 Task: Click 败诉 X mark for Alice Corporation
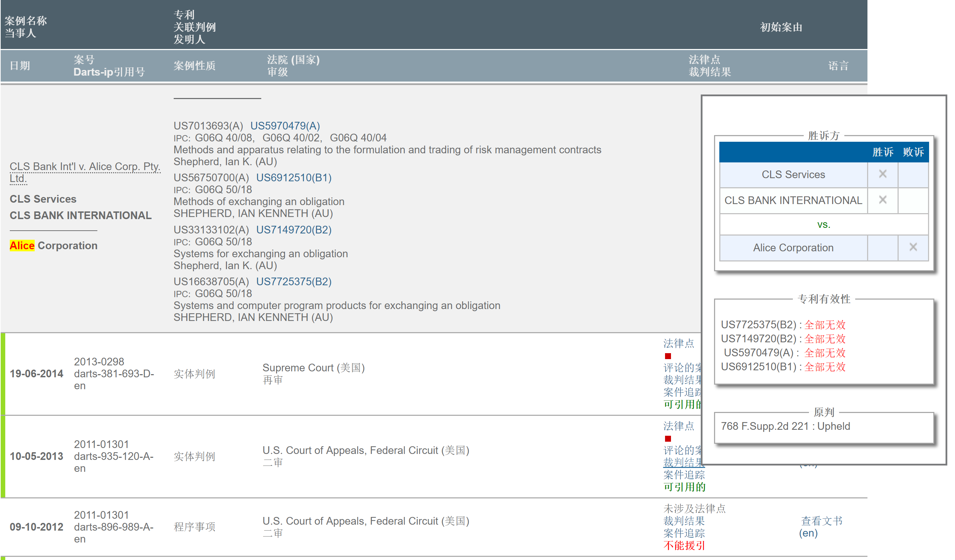tap(914, 247)
